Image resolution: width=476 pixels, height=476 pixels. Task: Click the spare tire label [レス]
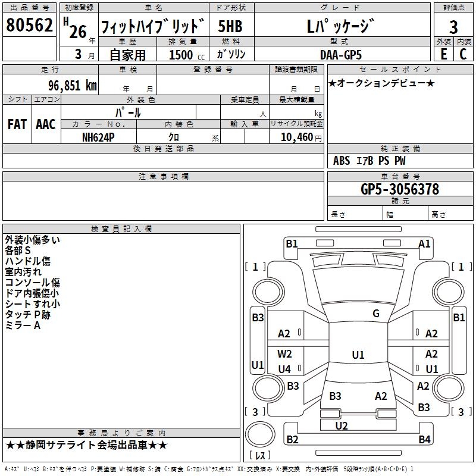tap(260, 455)
